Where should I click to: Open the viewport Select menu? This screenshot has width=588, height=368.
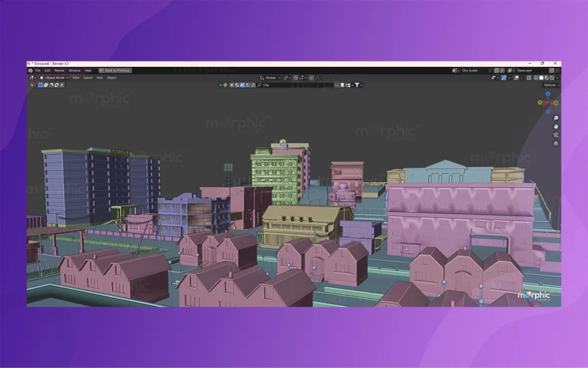tap(88, 78)
